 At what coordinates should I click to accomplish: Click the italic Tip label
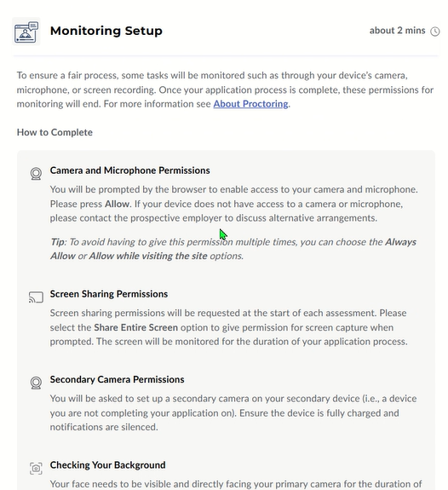click(58, 242)
